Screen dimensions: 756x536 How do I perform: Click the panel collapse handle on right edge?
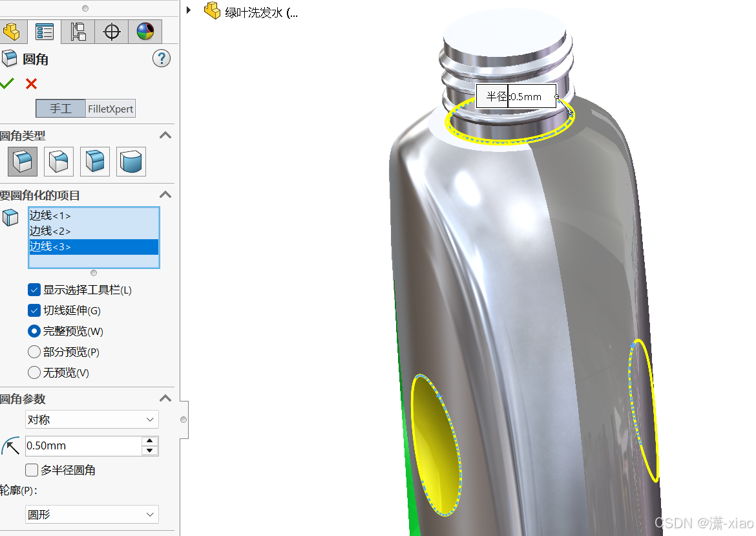coord(184,420)
